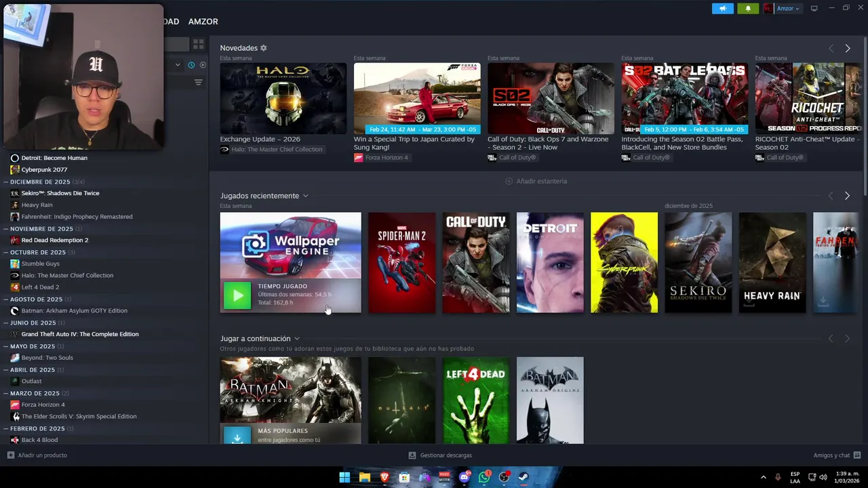Image resolution: width=868 pixels, height=488 pixels.
Task: Select Batman: Arkham Asylum GOTY Edition
Action: (x=74, y=310)
